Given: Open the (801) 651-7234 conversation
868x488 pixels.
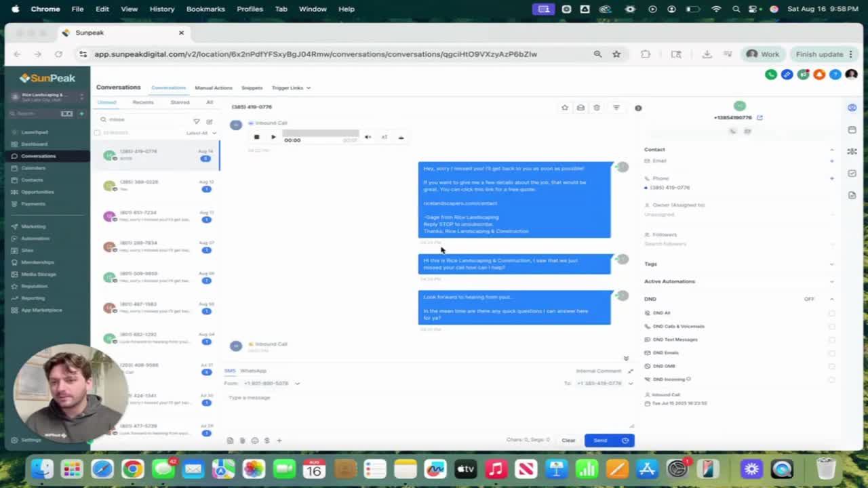Looking at the screenshot, I should 156,216.
